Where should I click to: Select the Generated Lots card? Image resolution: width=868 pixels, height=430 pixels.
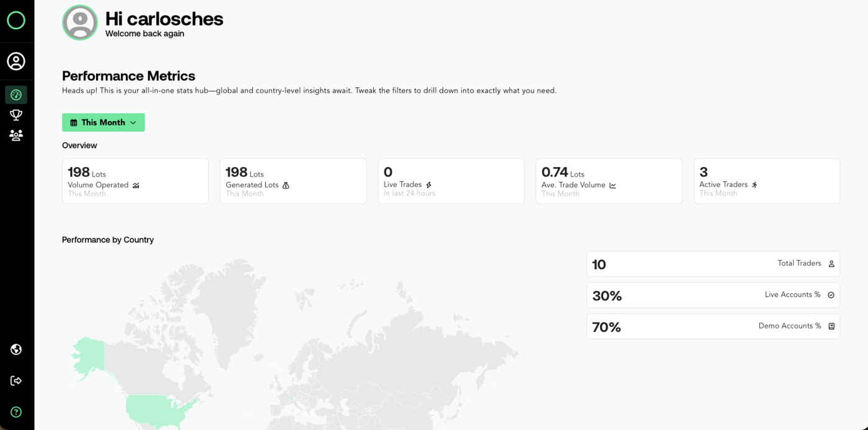(x=293, y=181)
